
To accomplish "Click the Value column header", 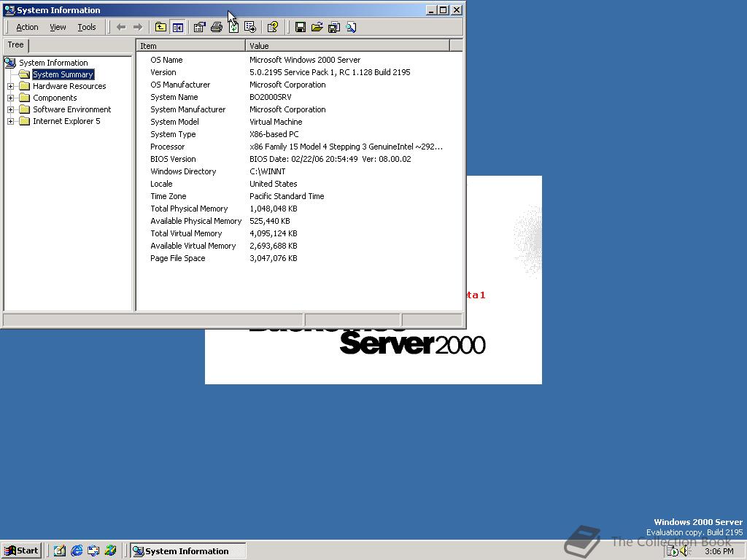I will pyautogui.click(x=347, y=46).
